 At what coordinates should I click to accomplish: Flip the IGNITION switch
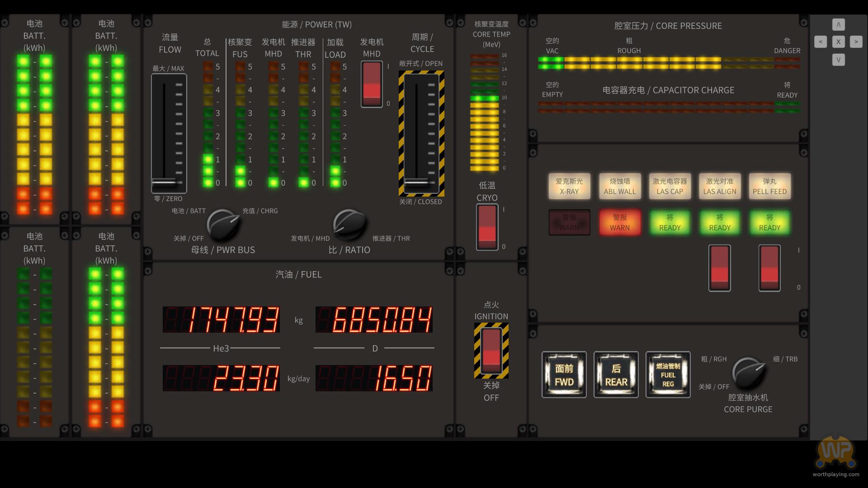[491, 351]
